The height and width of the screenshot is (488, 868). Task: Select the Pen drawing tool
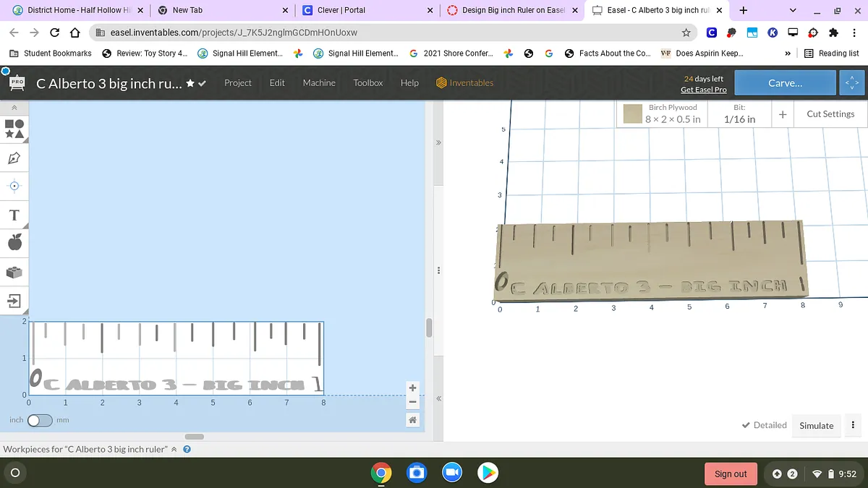[x=14, y=158]
